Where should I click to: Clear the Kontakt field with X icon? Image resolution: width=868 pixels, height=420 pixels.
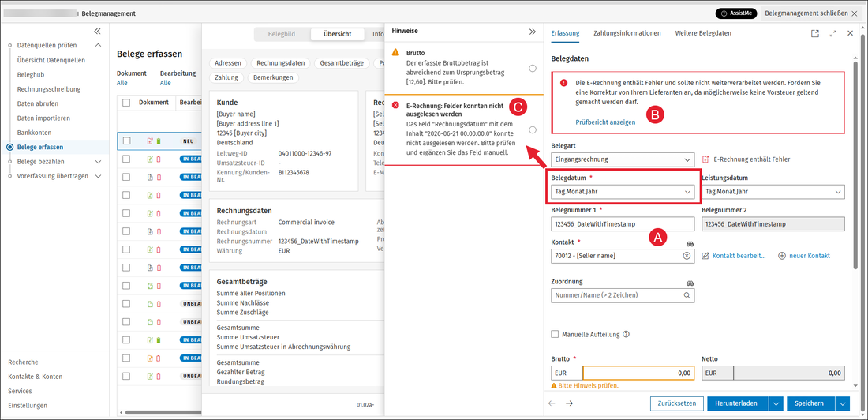click(687, 256)
